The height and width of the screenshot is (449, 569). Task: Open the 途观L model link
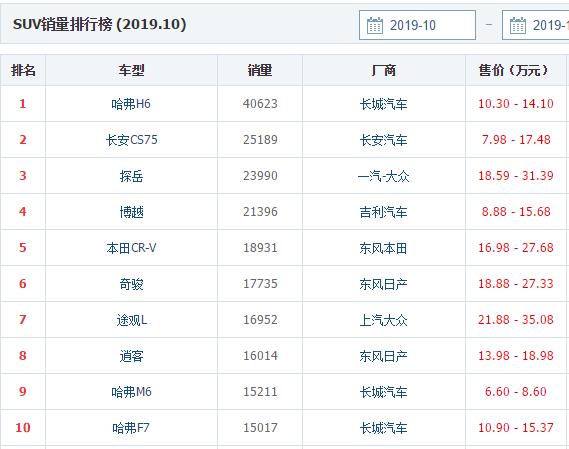[131, 320]
